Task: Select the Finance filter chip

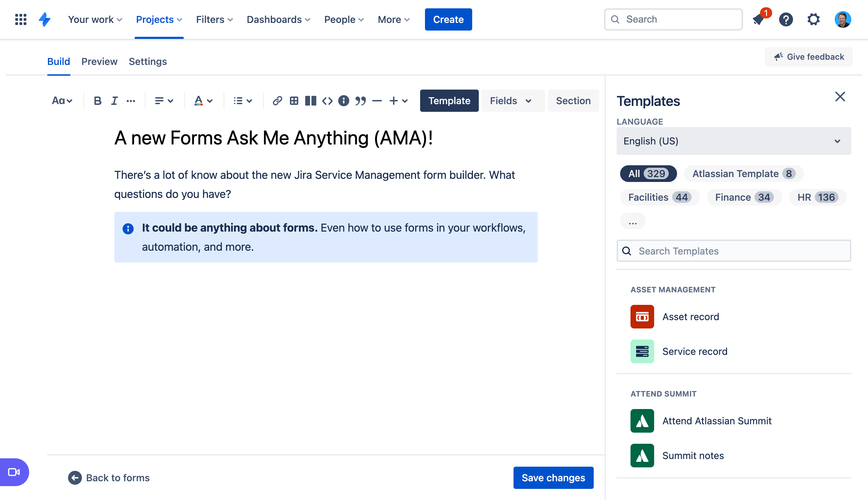Action: click(x=744, y=197)
